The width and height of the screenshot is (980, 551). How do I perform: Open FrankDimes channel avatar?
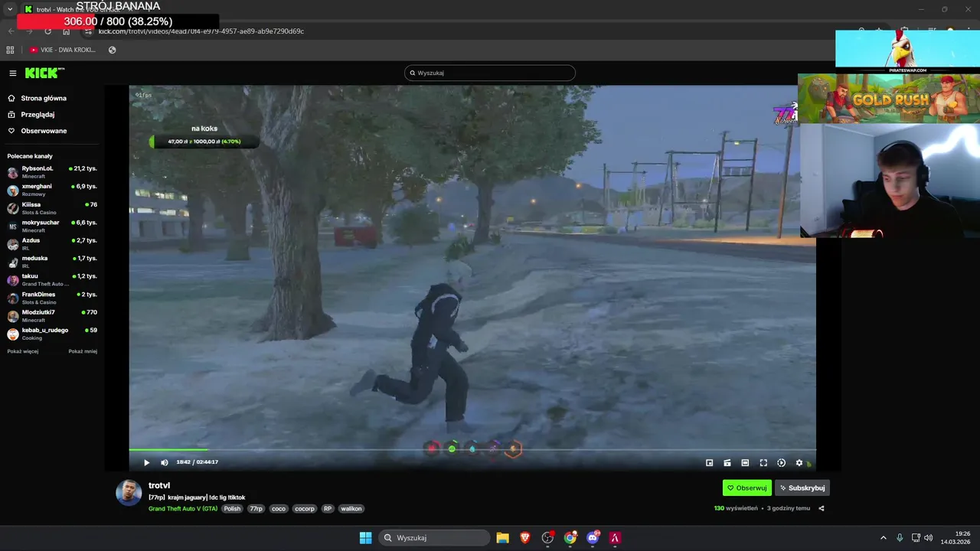point(13,298)
